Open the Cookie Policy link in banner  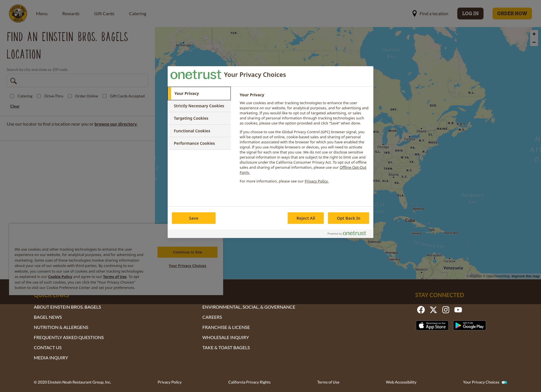60,277
